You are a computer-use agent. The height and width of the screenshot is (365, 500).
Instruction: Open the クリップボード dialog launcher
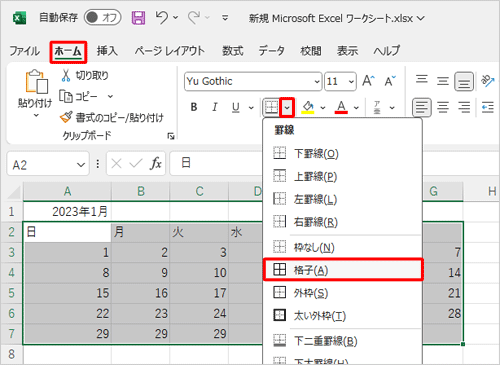pos(171,136)
